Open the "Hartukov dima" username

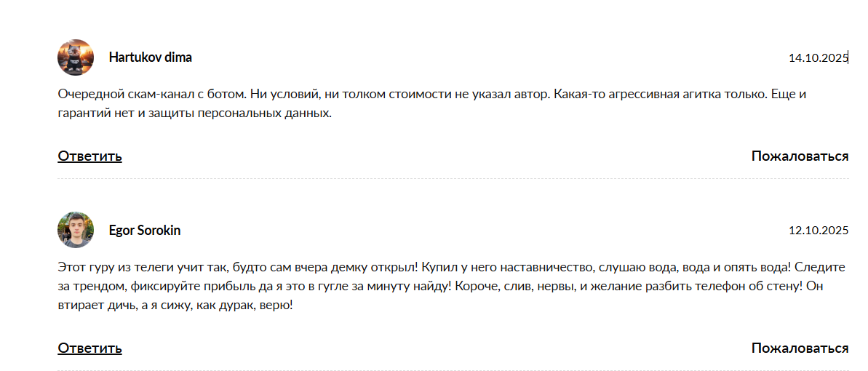click(150, 57)
